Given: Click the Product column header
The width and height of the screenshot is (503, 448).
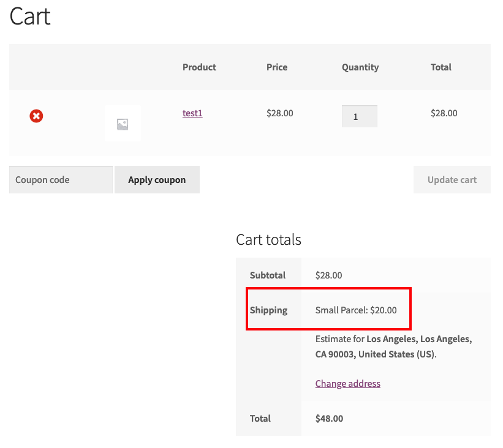Looking at the screenshot, I should tap(199, 67).
